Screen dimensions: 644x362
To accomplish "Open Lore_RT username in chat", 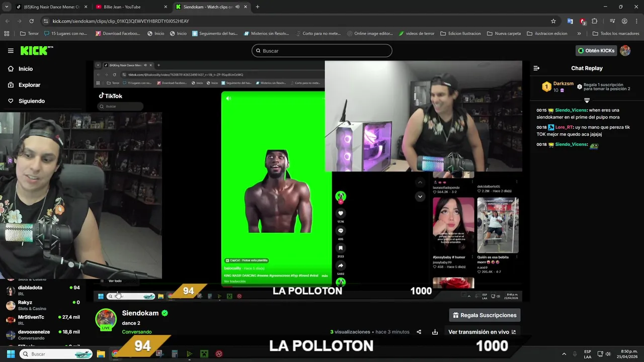I will click(x=564, y=127).
